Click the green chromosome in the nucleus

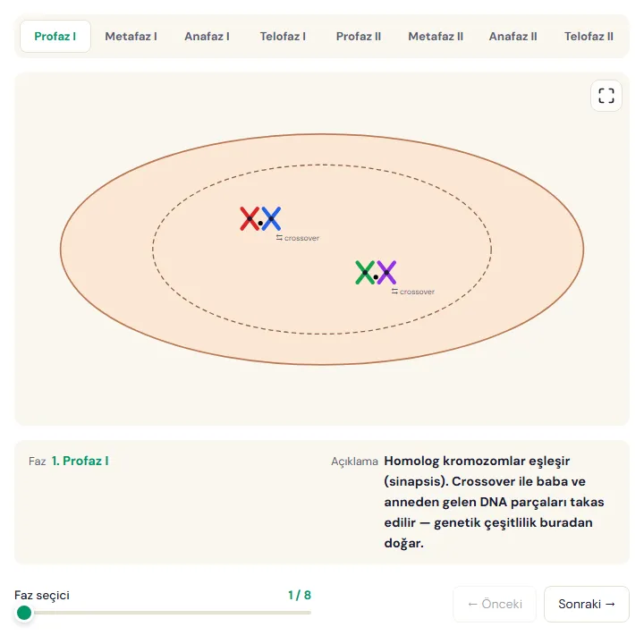[x=365, y=272]
